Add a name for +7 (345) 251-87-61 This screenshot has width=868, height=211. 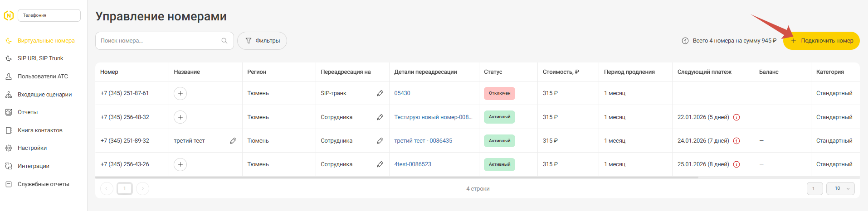(x=180, y=93)
